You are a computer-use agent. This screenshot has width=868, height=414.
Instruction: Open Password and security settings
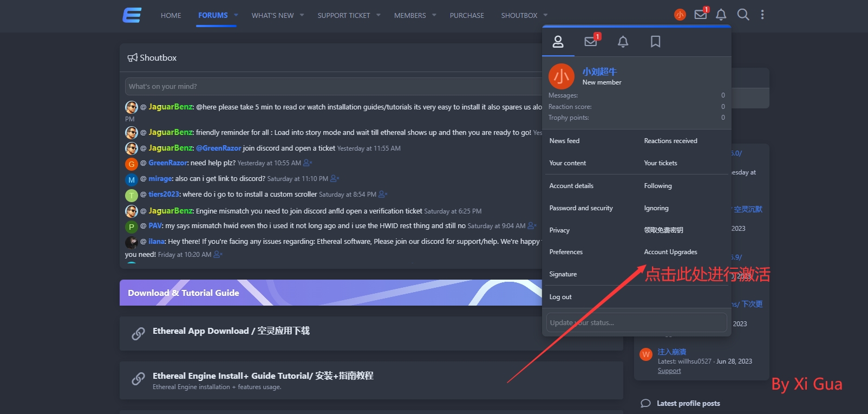click(581, 208)
